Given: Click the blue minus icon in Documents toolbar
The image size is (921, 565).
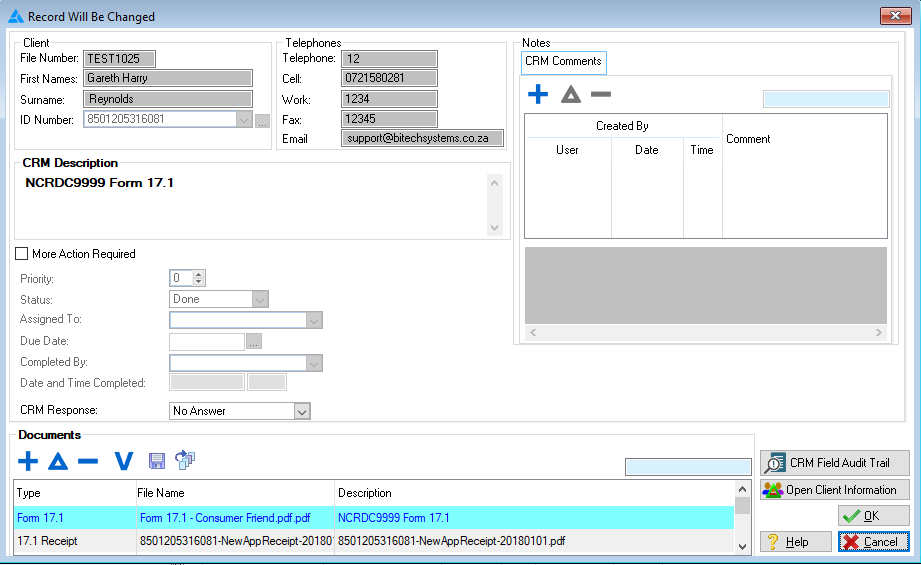Looking at the screenshot, I should tap(88, 461).
